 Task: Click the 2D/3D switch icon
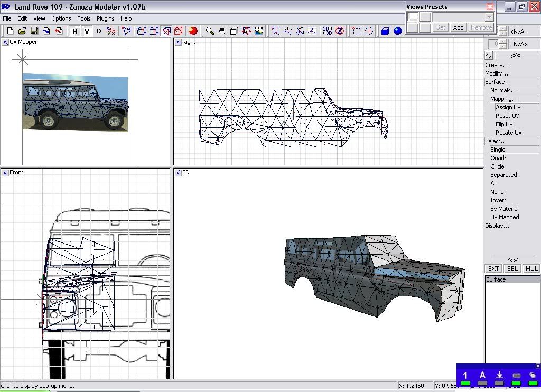328,31
